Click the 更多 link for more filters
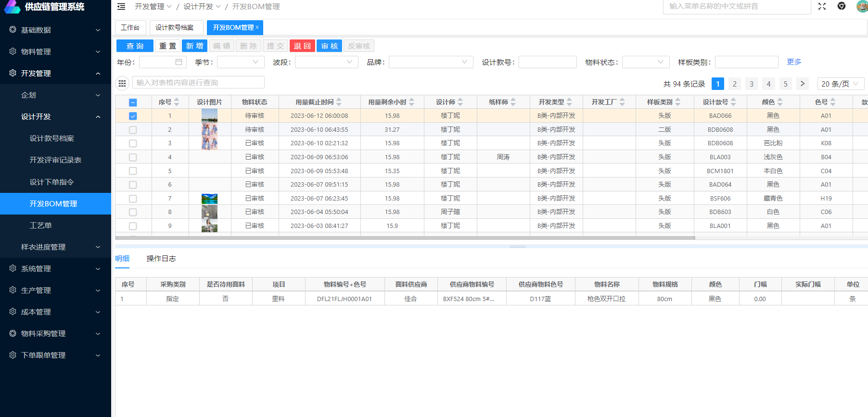Image resolution: width=868 pixels, height=417 pixels. coord(794,62)
